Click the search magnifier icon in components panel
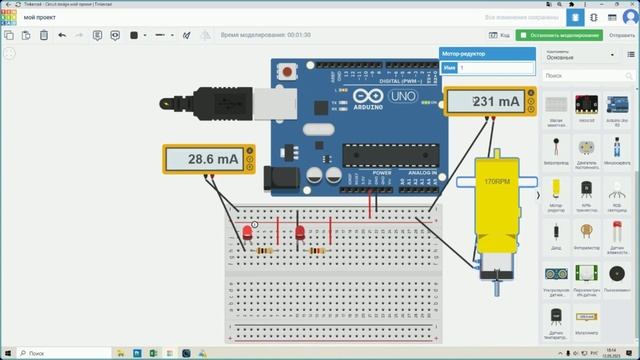Viewport: 640px width, 360px height. click(x=629, y=76)
